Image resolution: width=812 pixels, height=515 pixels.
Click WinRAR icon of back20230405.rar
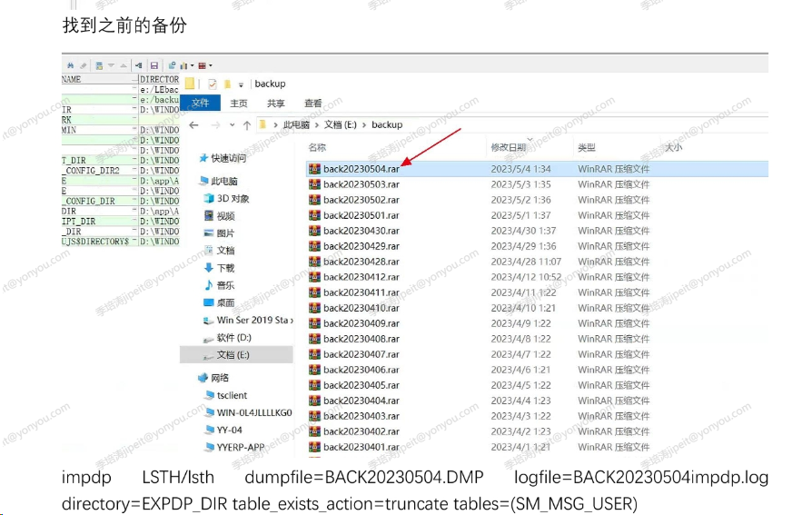[314, 385]
